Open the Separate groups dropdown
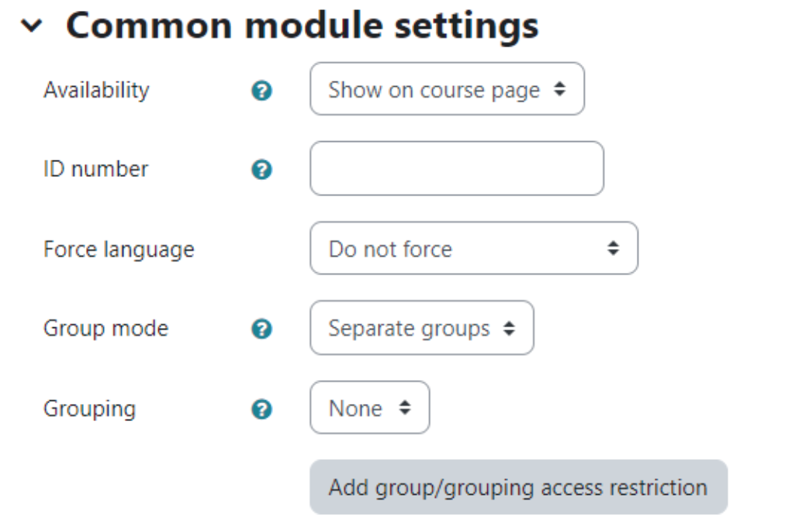Viewport: 799px width, 532px height. 422,328
